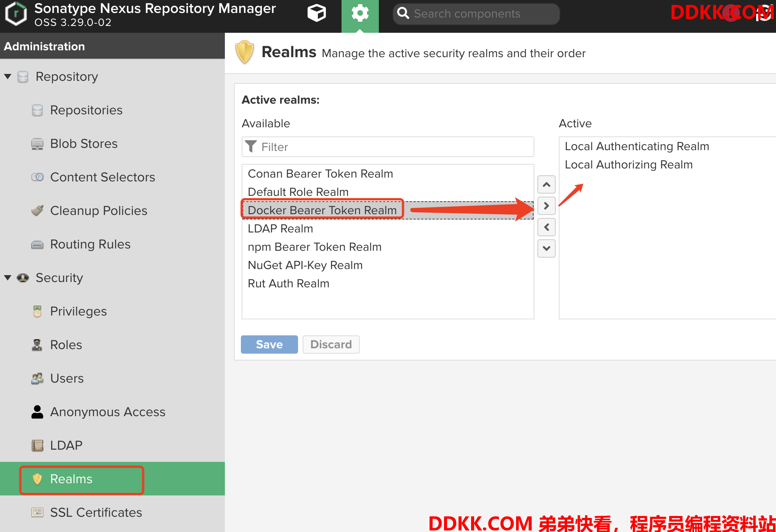Select Rut Auth Realm
The width and height of the screenshot is (776, 532).
coord(388,284)
